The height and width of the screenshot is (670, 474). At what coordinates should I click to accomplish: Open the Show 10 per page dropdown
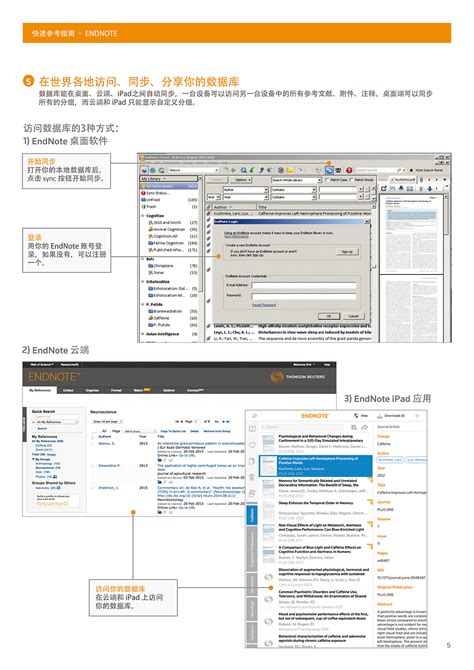click(x=108, y=421)
